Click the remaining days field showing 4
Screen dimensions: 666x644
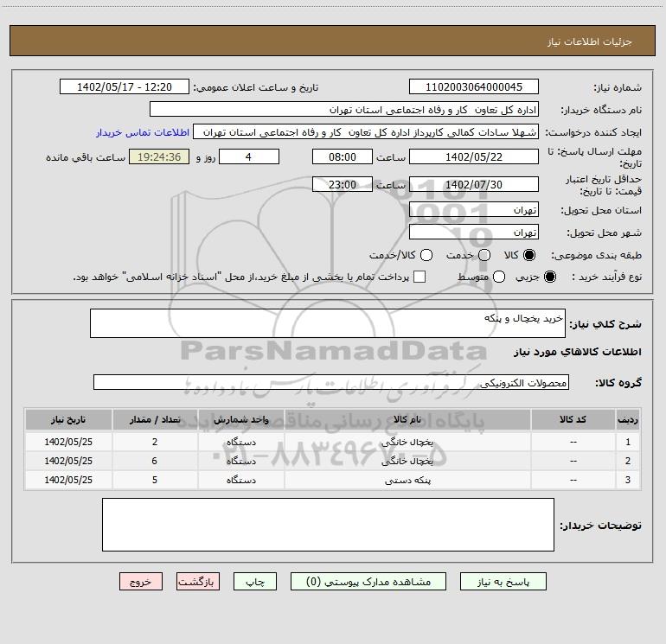coord(249,156)
